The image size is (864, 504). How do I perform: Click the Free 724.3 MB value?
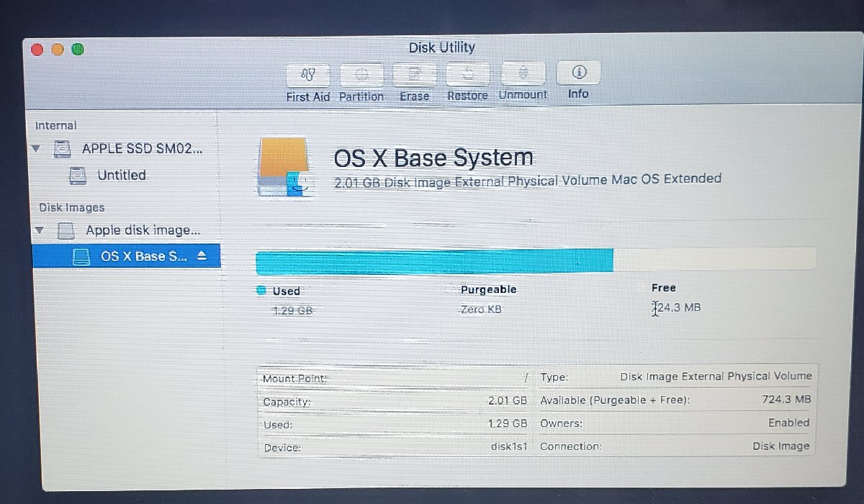(676, 307)
